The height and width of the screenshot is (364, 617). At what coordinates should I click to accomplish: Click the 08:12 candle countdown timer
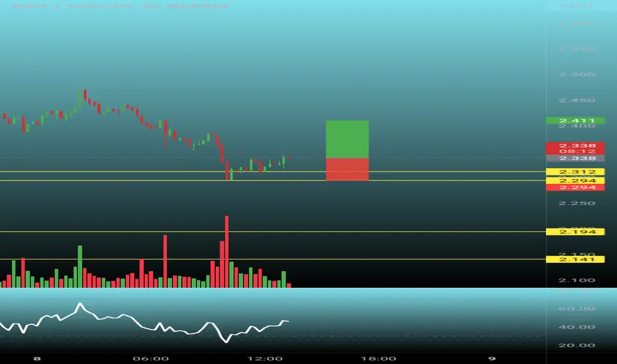pos(575,152)
